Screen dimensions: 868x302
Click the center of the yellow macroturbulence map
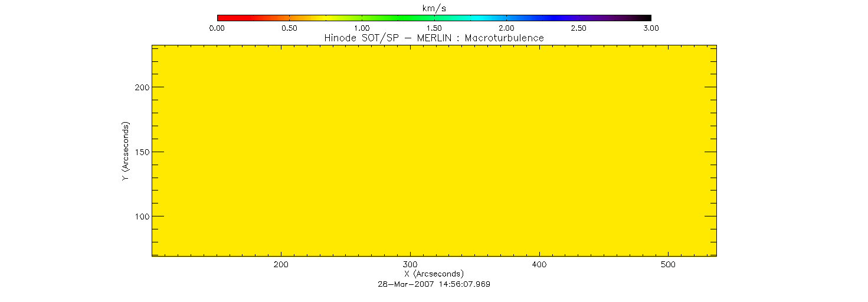coord(434,150)
